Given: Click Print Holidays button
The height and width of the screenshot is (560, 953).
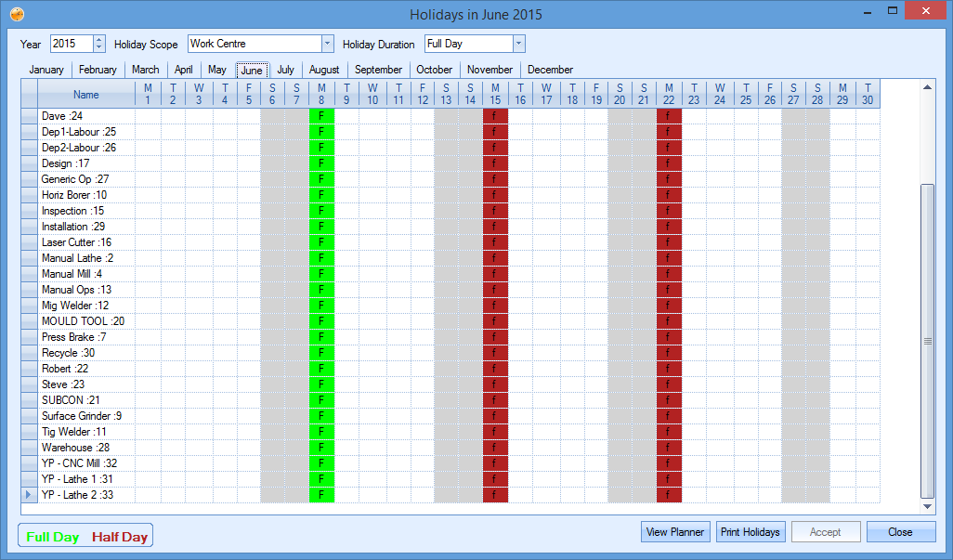Looking at the screenshot, I should (751, 532).
